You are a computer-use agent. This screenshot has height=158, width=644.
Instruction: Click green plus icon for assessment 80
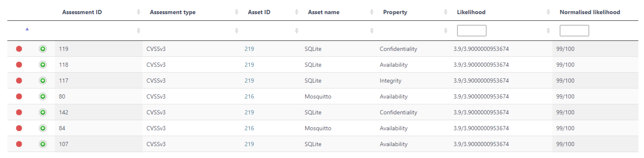[x=43, y=97]
